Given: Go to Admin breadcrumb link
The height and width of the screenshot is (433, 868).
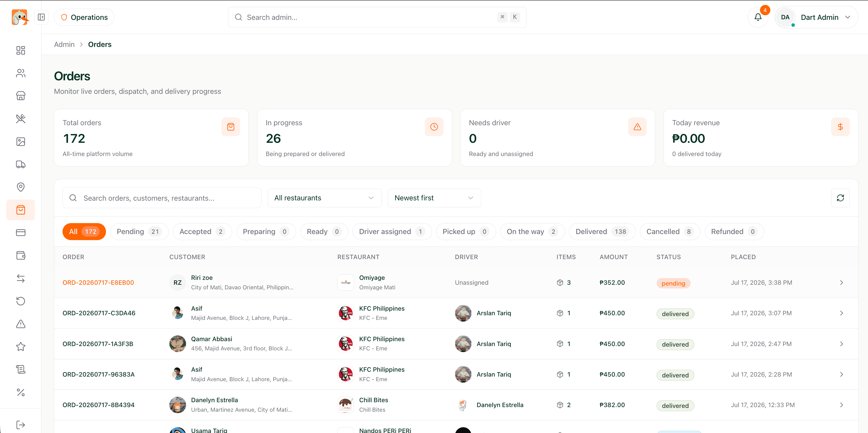Looking at the screenshot, I should [64, 44].
